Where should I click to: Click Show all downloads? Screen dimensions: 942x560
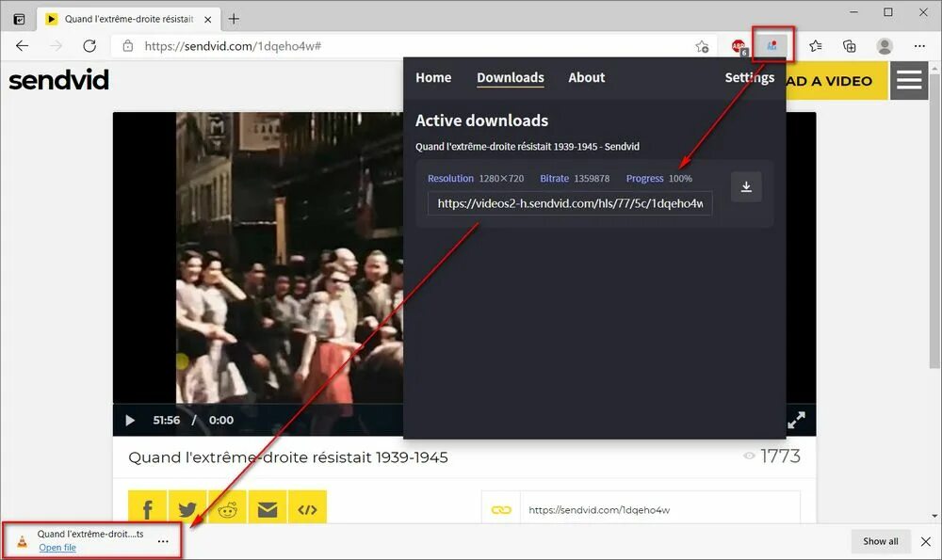coord(880,541)
